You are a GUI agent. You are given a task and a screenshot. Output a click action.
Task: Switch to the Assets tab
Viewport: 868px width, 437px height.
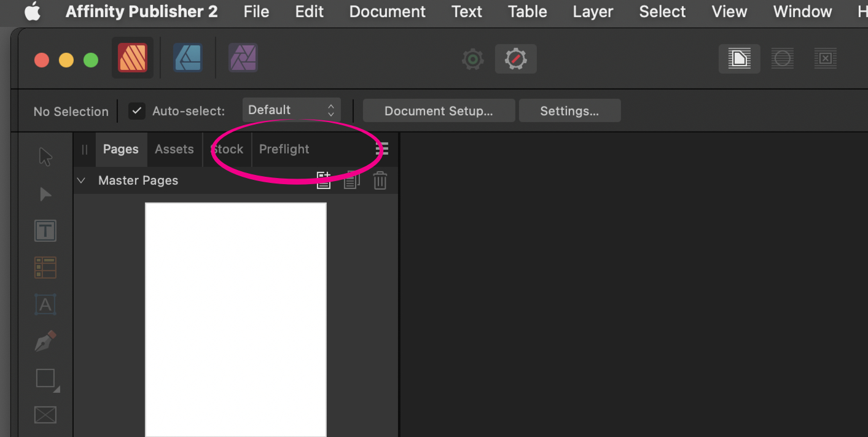174,149
